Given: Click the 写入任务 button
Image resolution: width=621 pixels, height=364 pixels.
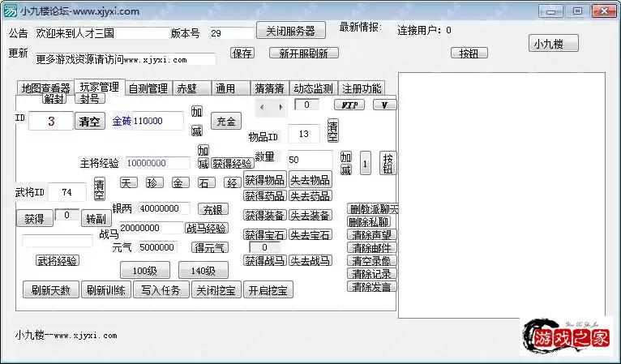Looking at the screenshot, I should pos(161,290).
